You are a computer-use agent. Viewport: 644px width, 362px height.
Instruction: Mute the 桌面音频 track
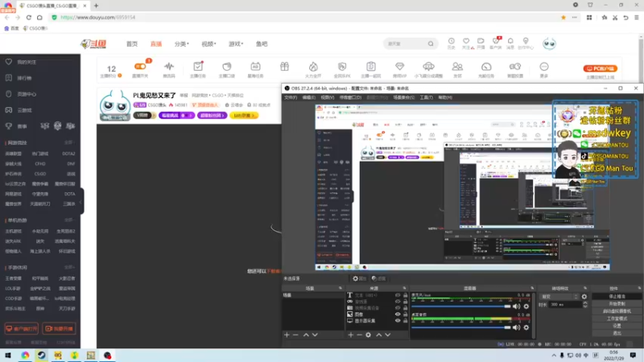[x=516, y=327]
